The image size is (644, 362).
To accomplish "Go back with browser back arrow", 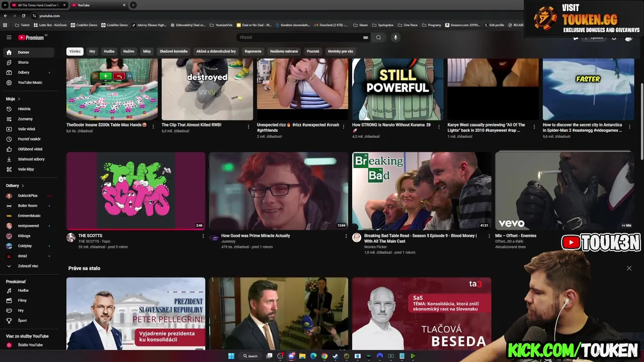I will click(x=6, y=16).
